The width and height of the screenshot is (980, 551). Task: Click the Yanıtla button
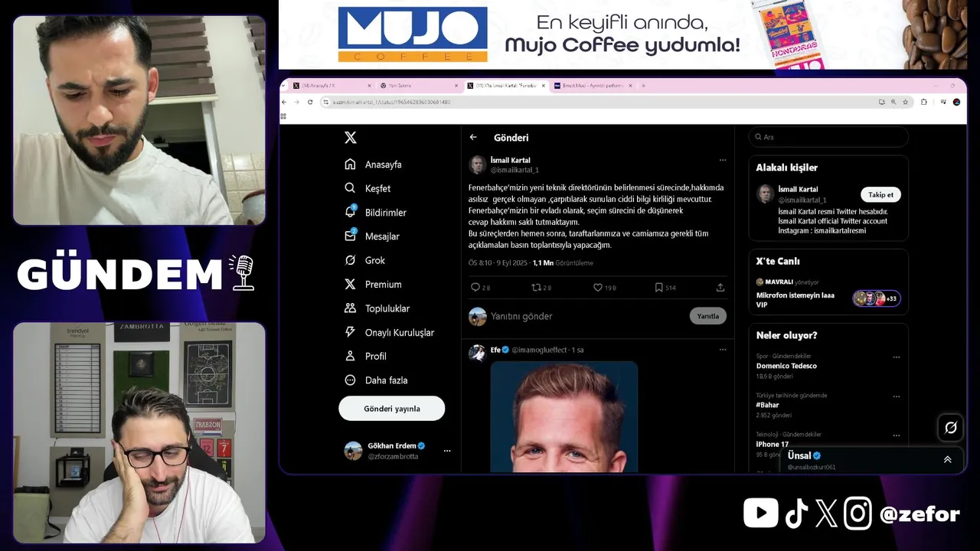click(x=708, y=316)
